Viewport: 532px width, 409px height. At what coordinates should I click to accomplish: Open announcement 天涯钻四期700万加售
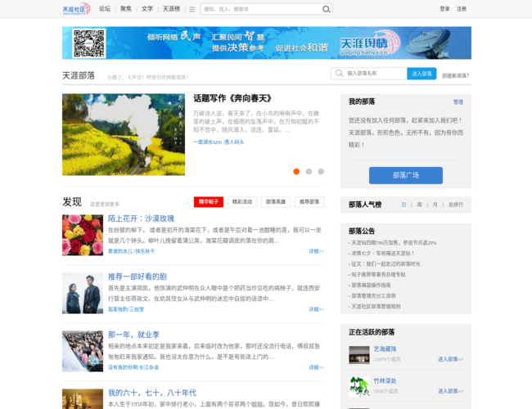(x=394, y=243)
